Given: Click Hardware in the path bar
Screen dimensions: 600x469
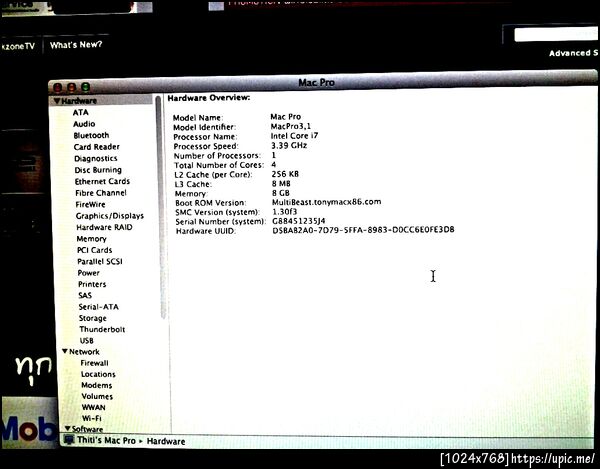Looking at the screenshot, I should tap(166, 441).
